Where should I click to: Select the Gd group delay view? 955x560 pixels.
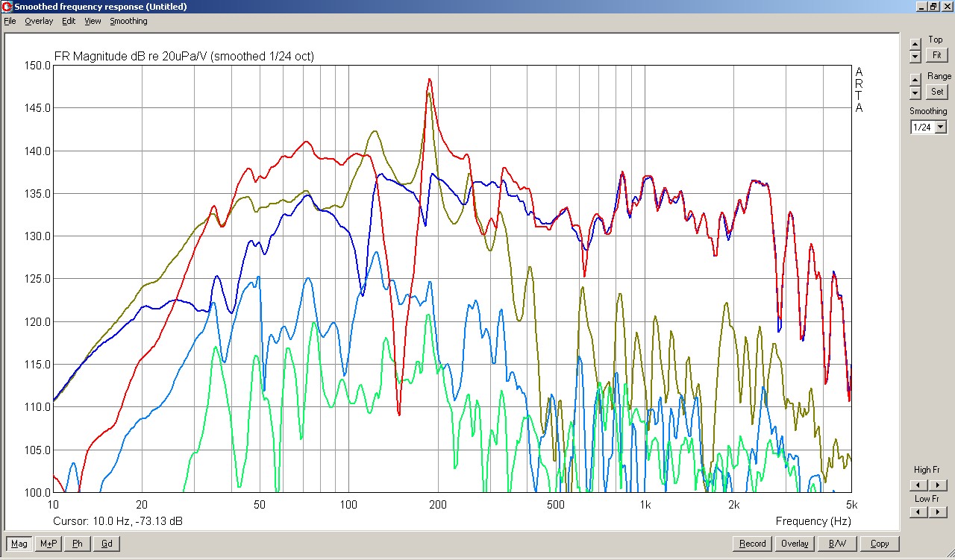(106, 544)
